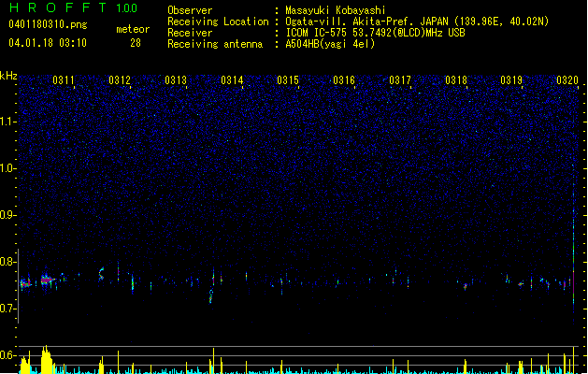Click the Receiving Location label

click(218, 22)
